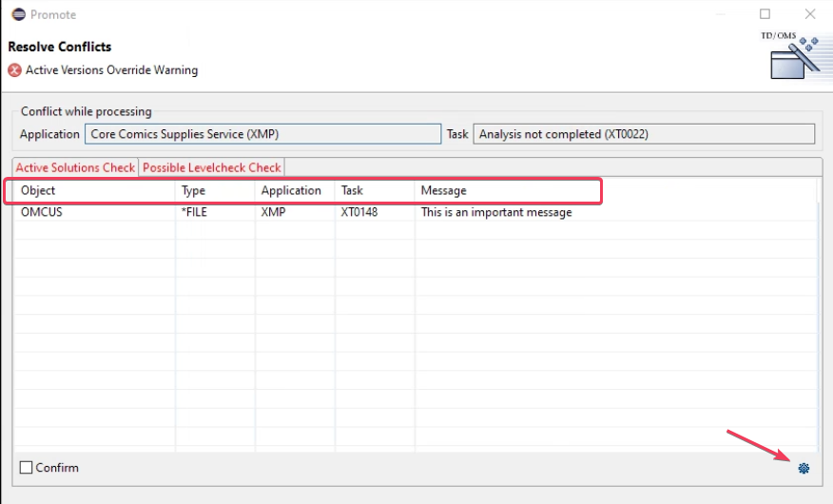This screenshot has height=504, width=833.
Task: Click the Task column header
Action: coord(352,190)
